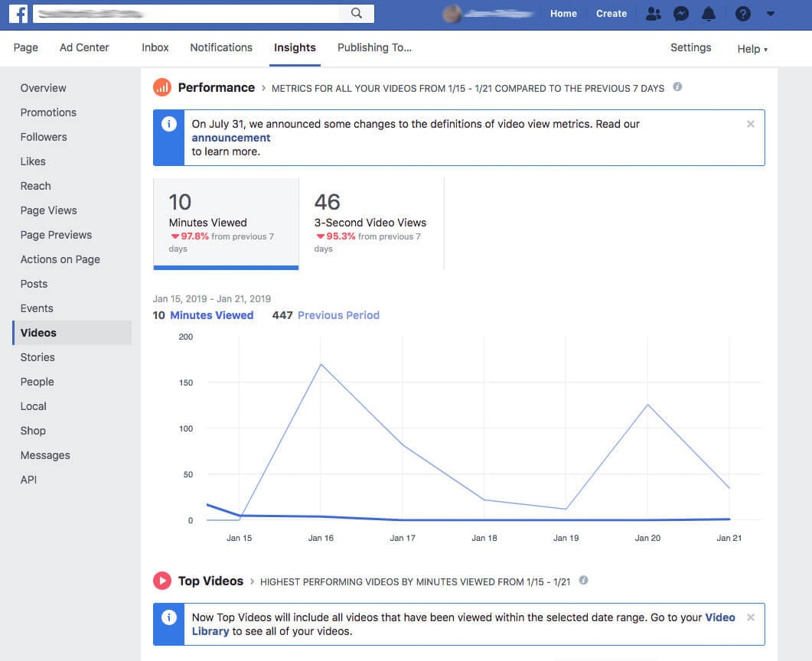Viewport: 812px width, 661px height.
Task: Click the Quick Help question mark icon
Action: click(x=742, y=14)
